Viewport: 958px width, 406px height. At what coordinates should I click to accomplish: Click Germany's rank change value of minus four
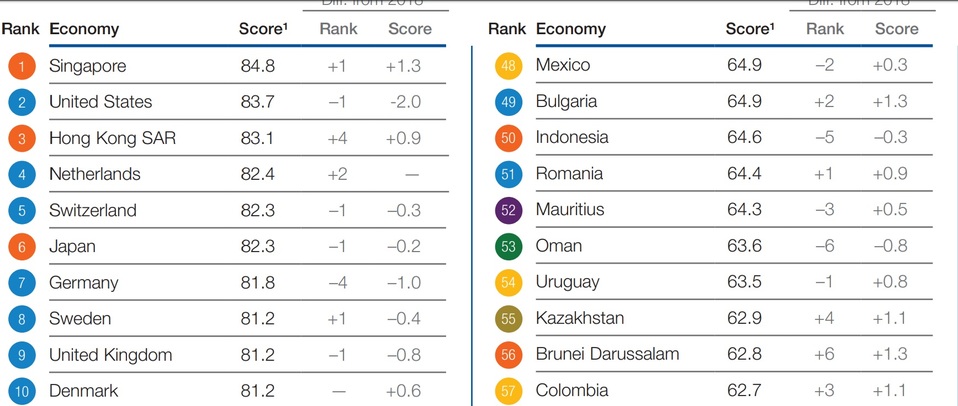click(x=338, y=283)
